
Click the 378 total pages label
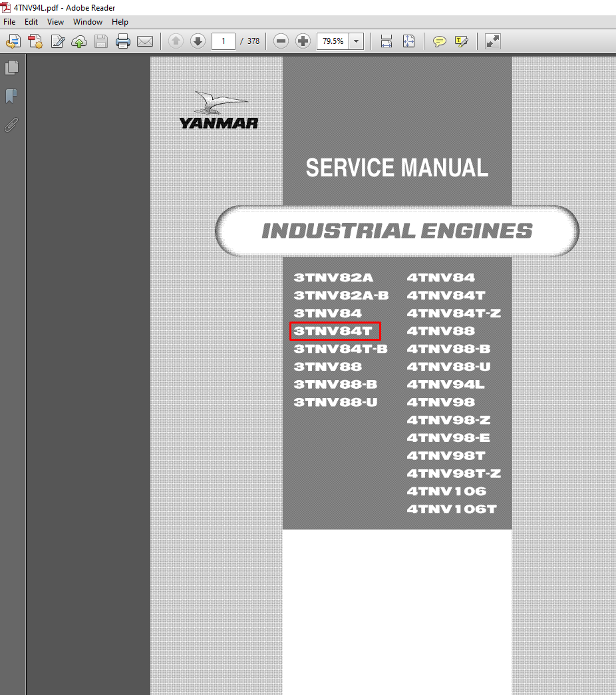point(253,41)
